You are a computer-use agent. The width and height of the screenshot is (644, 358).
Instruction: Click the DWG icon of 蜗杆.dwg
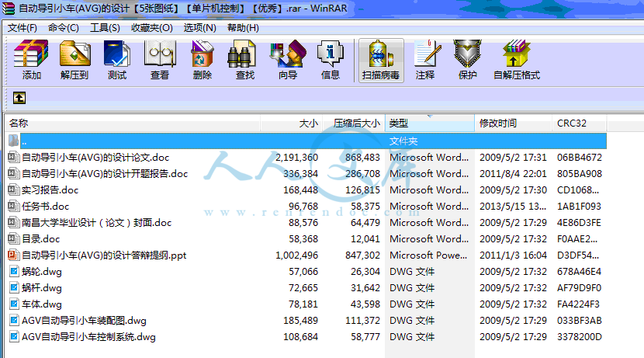coord(14,287)
